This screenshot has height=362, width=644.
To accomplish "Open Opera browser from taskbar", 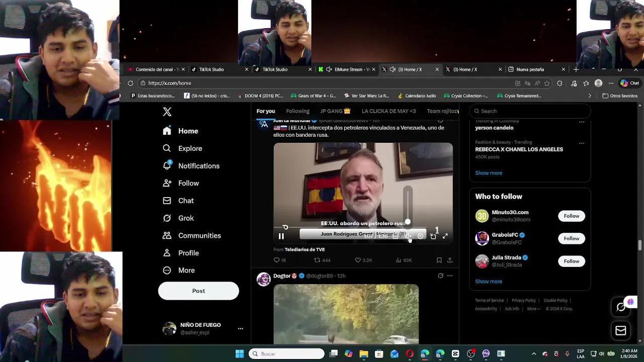I will click(410, 354).
